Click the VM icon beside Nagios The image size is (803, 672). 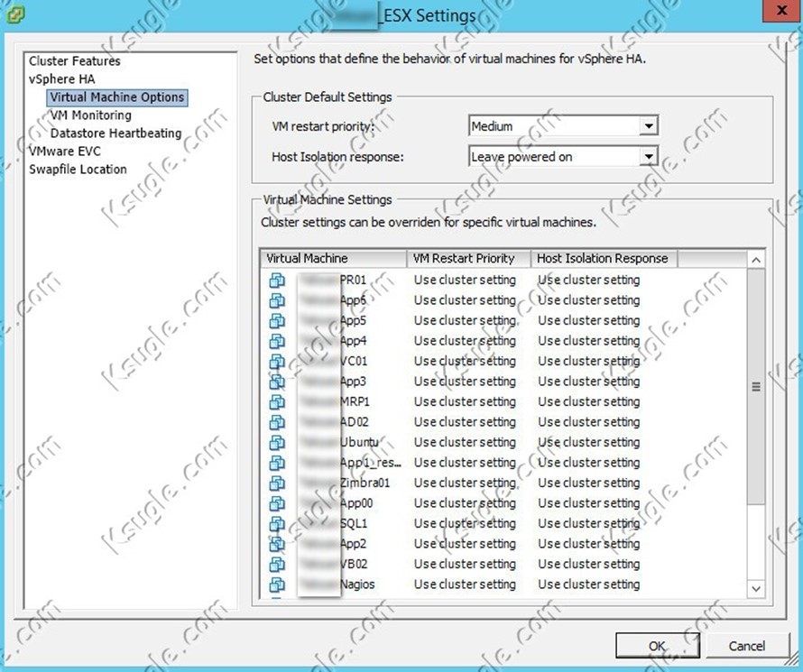point(277,585)
